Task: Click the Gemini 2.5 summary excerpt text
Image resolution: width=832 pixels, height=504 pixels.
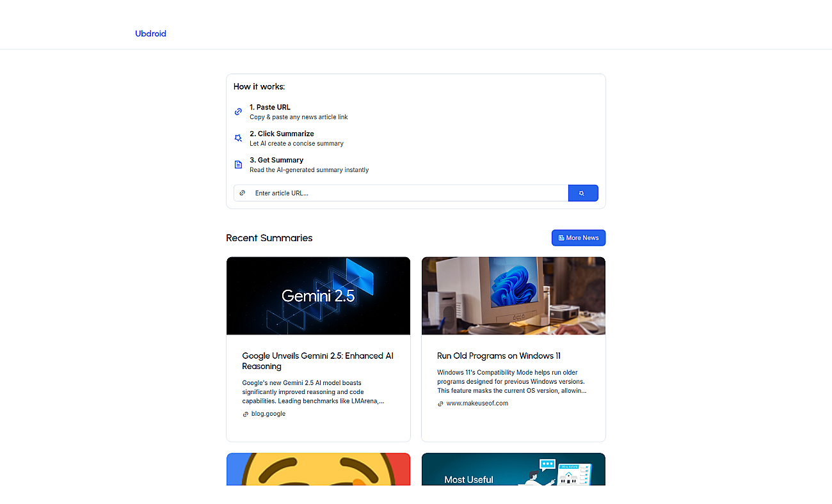Action: click(314, 392)
